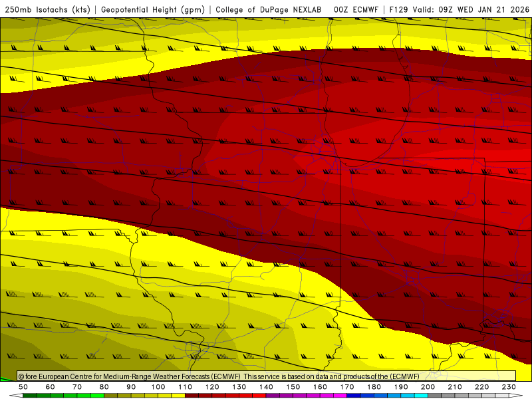532x399 pixels.
Task: Click the "00Z ECMWF" model run label
Action: [356, 9]
